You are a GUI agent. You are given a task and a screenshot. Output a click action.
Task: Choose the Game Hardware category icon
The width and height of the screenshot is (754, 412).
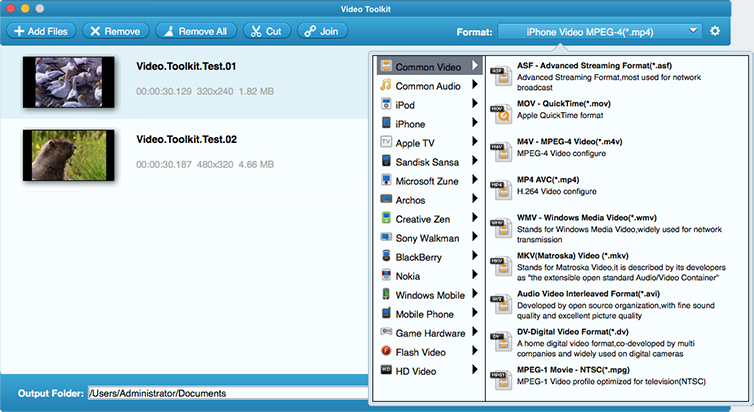[x=386, y=332]
